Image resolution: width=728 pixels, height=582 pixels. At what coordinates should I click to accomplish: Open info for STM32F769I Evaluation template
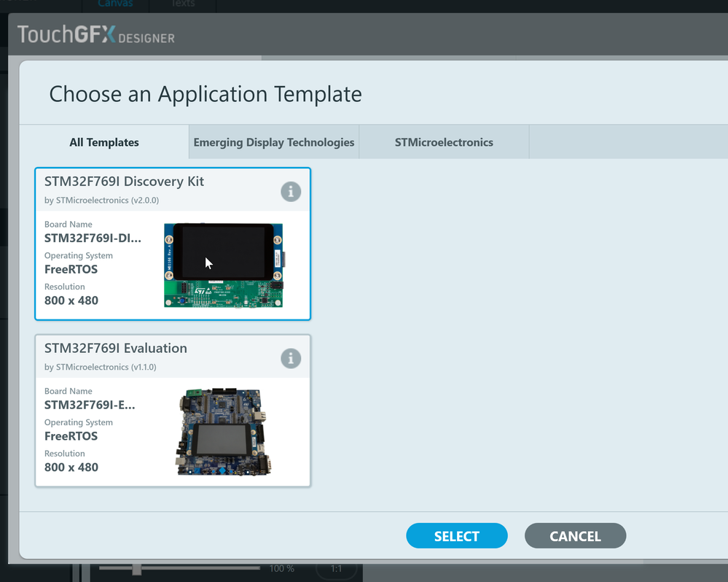[291, 358]
